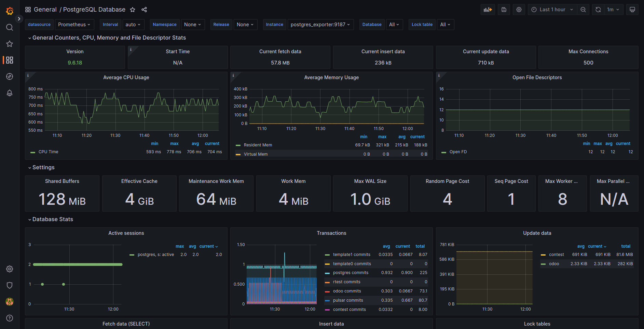Toggle postgres, s: active series
The width and height of the screenshot is (644, 329).
click(155, 255)
